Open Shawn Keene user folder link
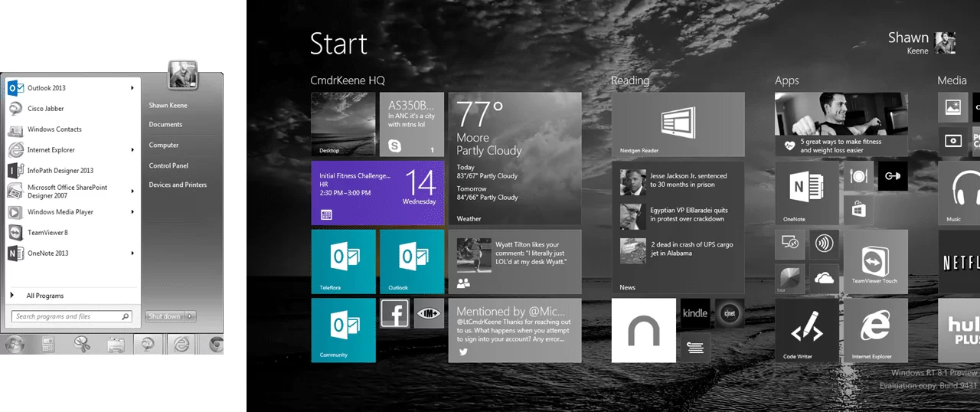This screenshot has width=980, height=412. (x=168, y=105)
